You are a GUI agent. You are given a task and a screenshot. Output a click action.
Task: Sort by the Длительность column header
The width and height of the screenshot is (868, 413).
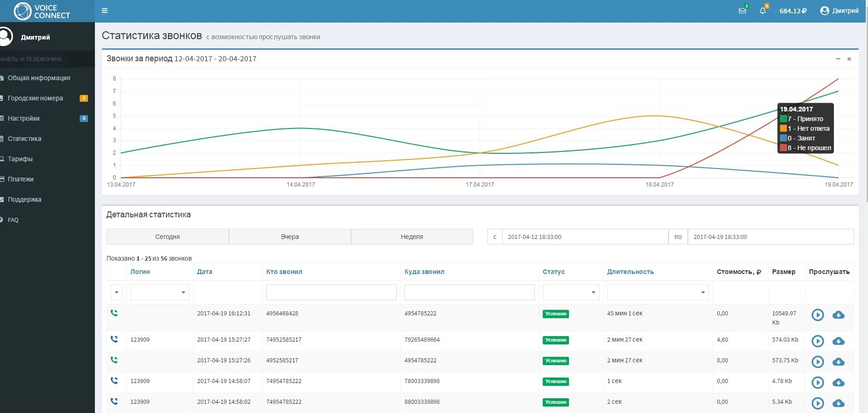[630, 272]
